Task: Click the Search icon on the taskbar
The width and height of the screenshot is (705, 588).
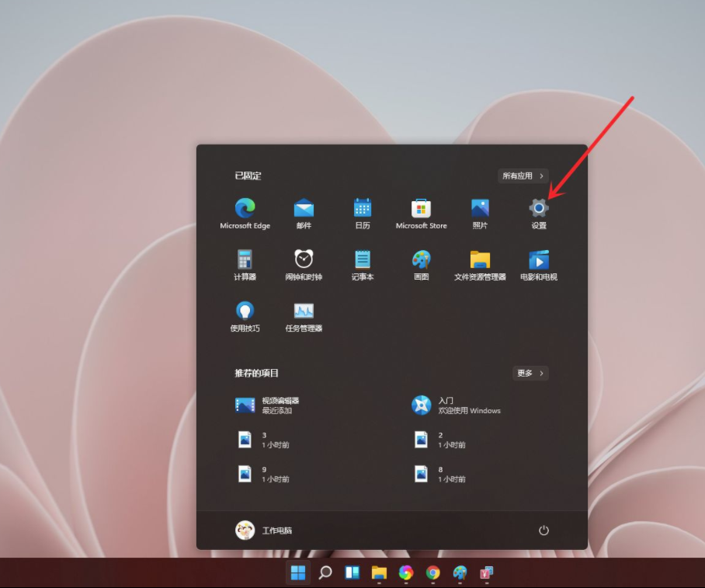Action: pos(325,572)
